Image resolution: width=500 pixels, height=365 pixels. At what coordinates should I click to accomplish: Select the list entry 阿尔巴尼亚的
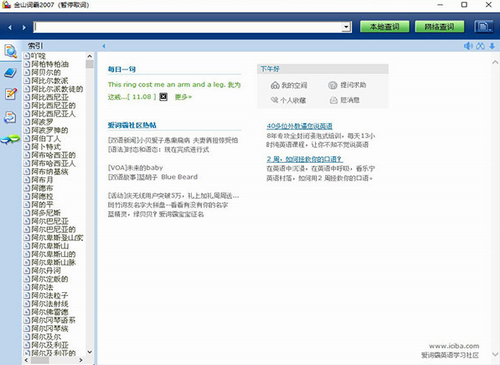click(x=53, y=229)
